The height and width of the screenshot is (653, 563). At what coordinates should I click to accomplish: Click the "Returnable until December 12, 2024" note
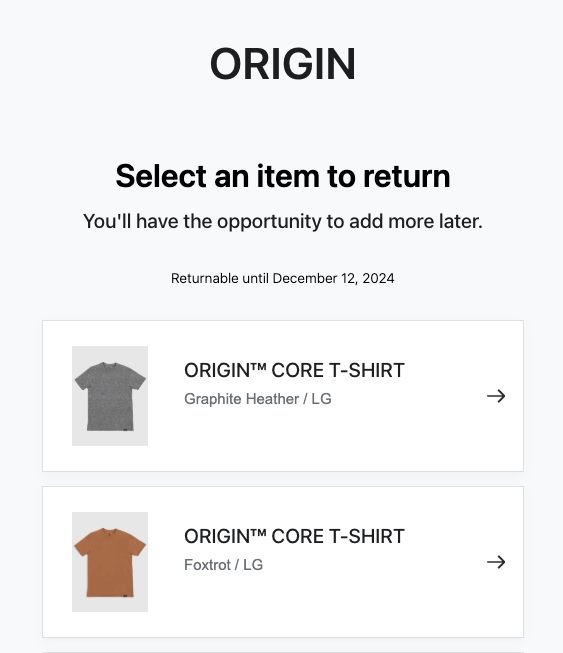pyautogui.click(x=283, y=278)
